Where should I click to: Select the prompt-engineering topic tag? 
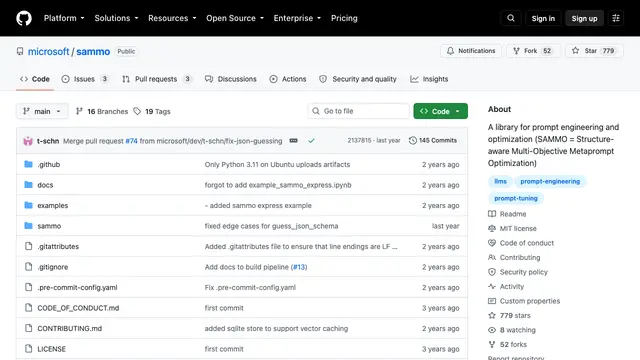pyautogui.click(x=550, y=181)
